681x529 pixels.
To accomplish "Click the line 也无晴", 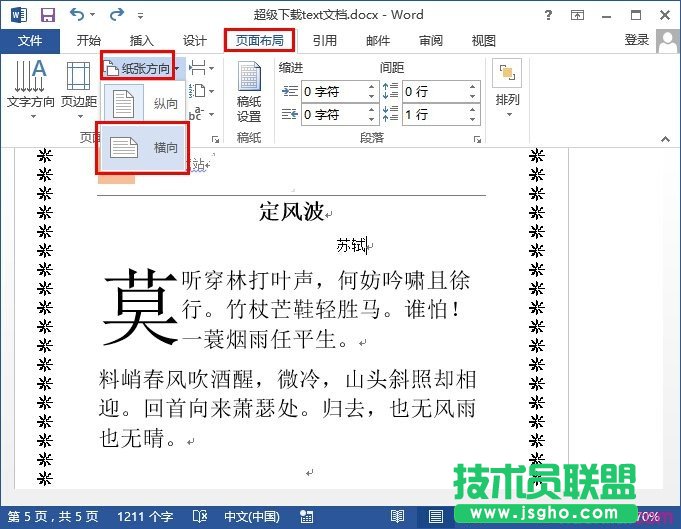I will 137,438.
